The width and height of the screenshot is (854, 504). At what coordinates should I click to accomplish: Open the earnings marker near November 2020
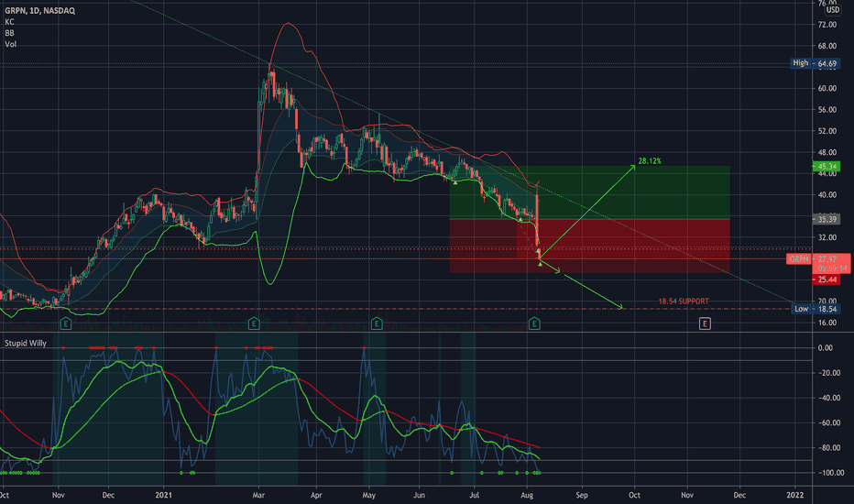(65, 324)
